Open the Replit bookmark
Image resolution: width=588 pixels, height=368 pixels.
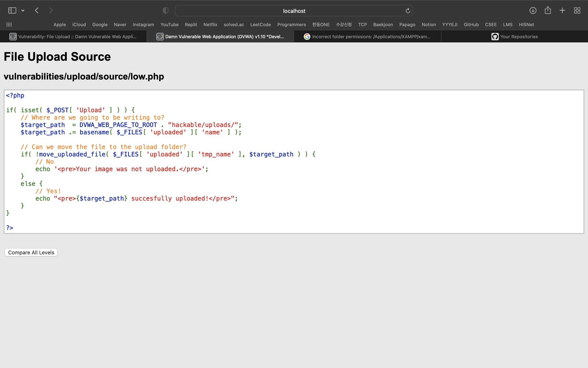(191, 25)
